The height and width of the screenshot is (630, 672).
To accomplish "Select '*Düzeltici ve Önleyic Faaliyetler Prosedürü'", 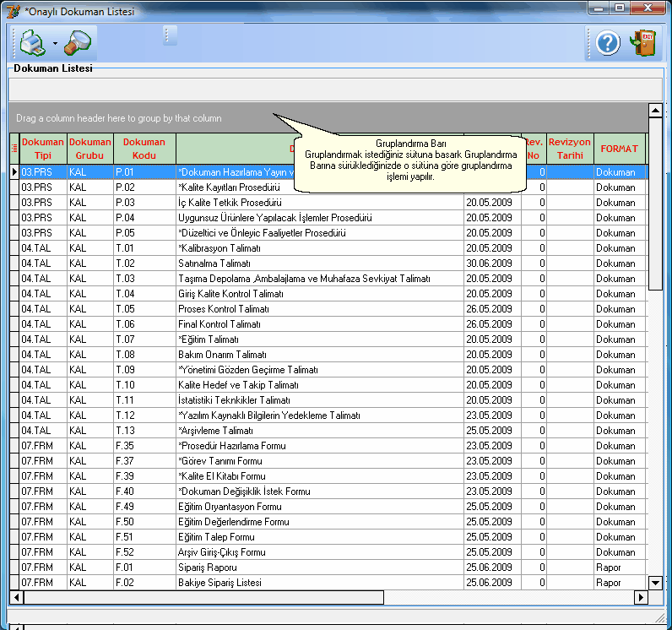I will click(x=328, y=233).
